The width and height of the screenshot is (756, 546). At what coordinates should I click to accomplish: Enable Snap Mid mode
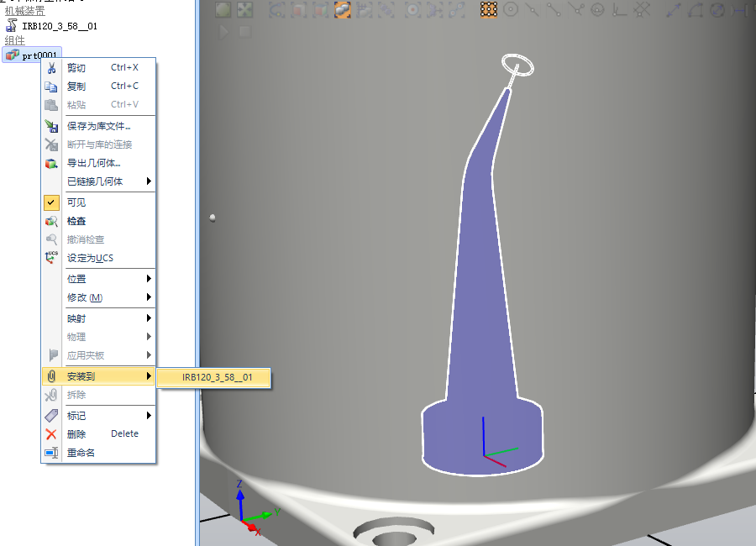tap(533, 9)
